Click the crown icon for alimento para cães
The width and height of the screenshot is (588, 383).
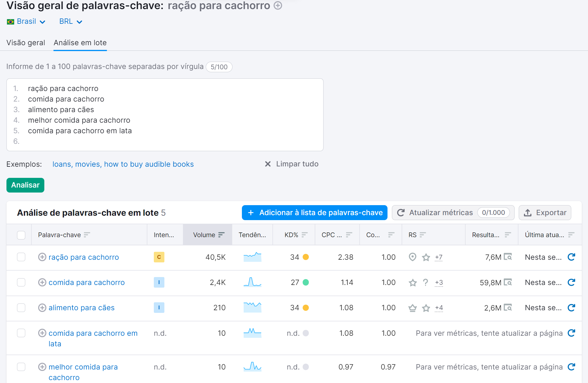(412, 308)
